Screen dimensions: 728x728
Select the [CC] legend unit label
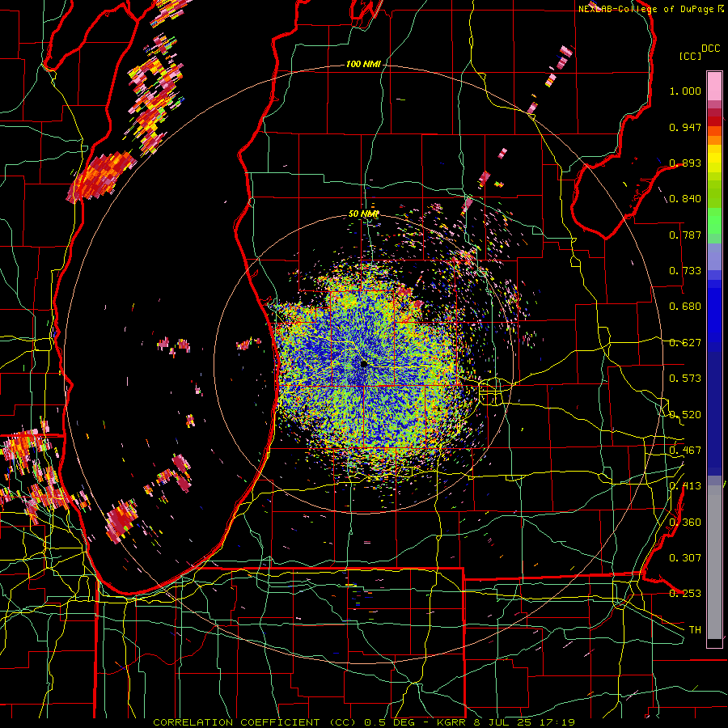click(691, 56)
